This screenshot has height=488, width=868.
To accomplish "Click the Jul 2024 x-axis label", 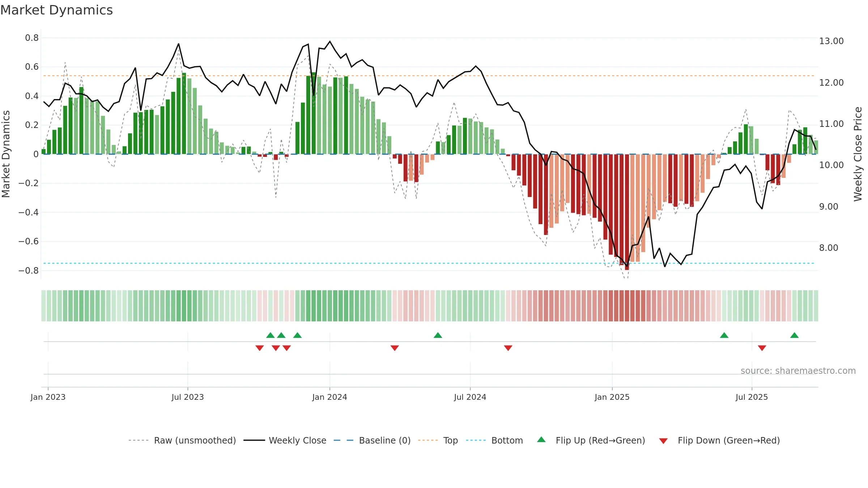I will click(470, 397).
